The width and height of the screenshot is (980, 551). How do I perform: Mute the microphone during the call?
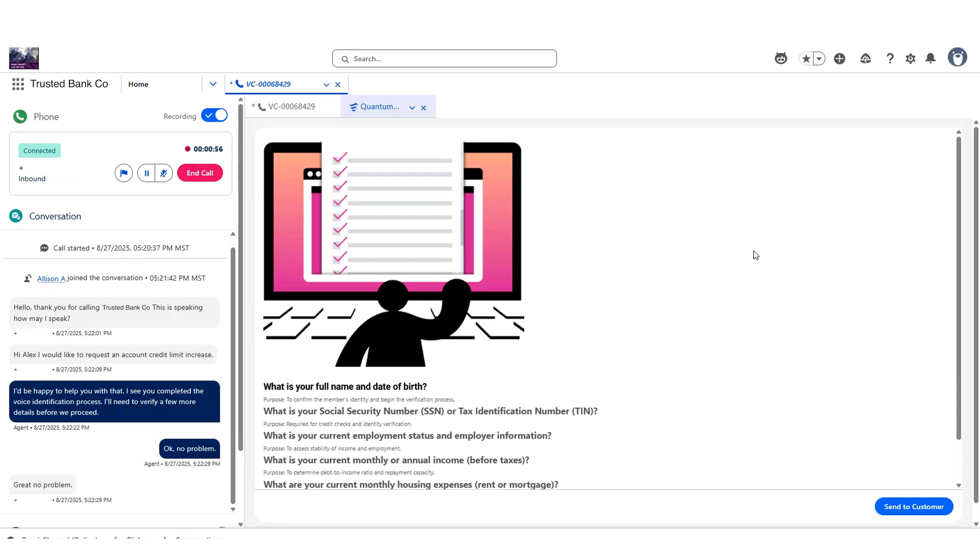tap(164, 173)
